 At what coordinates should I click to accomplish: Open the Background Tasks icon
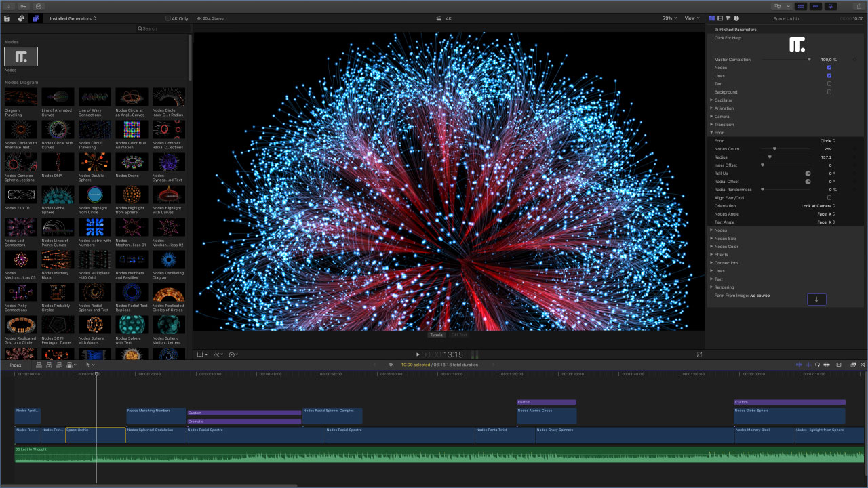click(38, 6)
